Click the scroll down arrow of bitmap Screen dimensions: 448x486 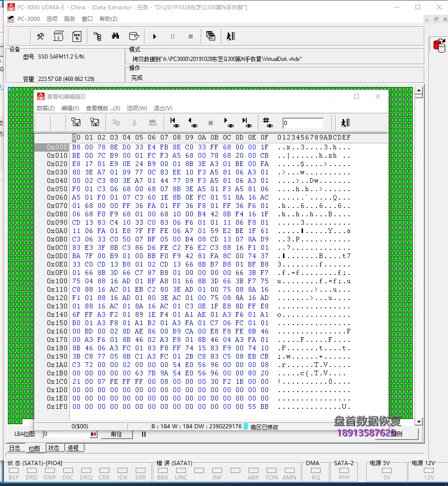point(419,421)
